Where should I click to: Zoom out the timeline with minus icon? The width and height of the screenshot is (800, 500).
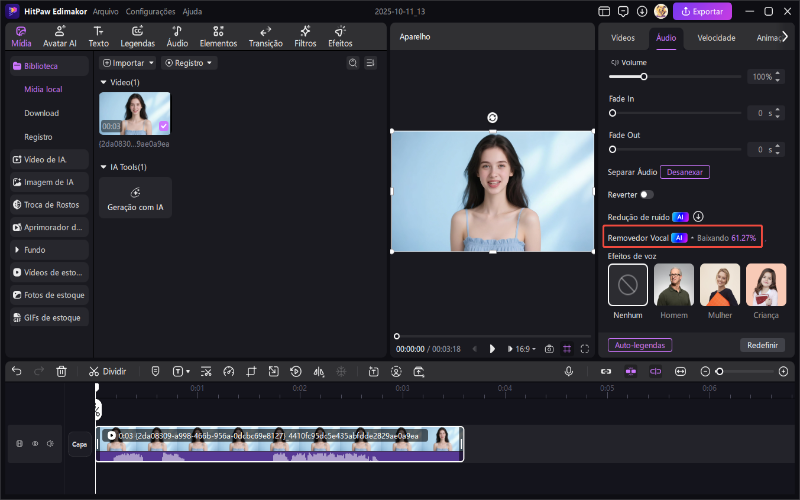(705, 371)
